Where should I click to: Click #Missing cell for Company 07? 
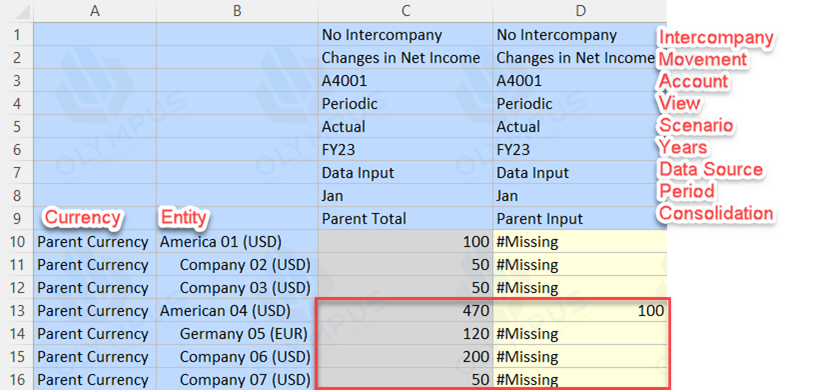coord(580,380)
